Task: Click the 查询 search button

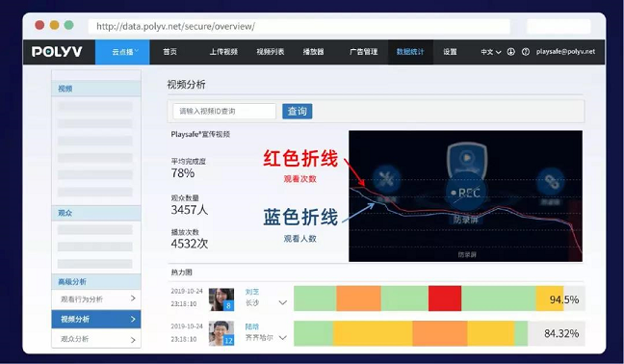Action: [x=298, y=111]
